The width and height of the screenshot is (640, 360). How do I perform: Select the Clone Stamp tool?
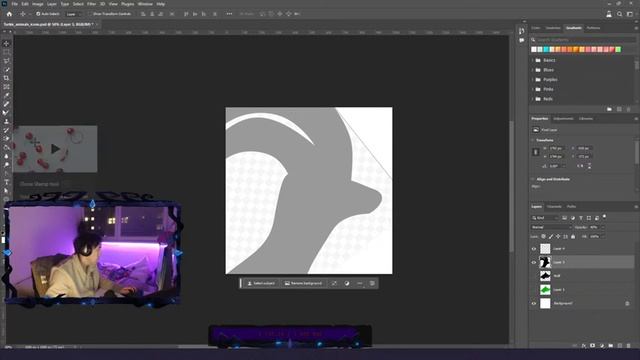click(x=6, y=121)
